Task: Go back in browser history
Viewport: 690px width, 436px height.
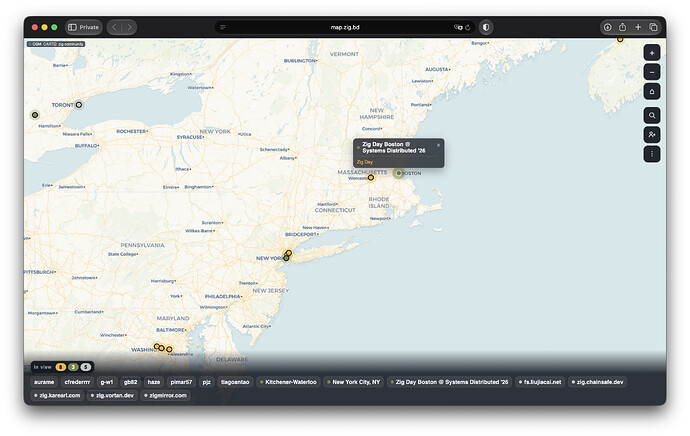Action: 114,27
